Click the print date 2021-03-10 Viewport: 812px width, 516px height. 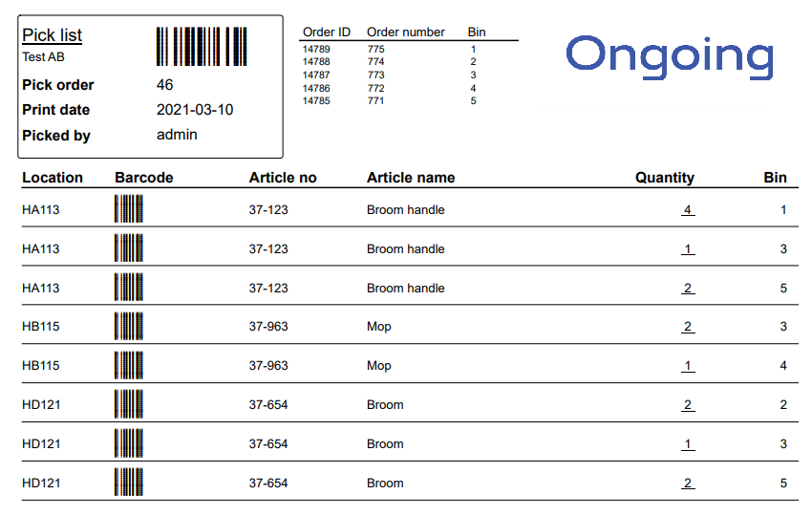pyautogui.click(x=195, y=110)
